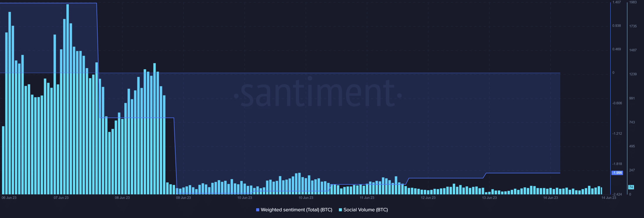Toggle the Social Volume (BTC) legend label
Image resolution: width=644 pixels, height=218 pixels.
(366, 210)
